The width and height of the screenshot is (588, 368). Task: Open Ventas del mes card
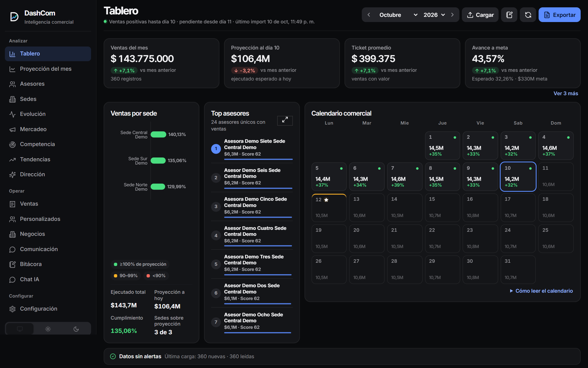(x=161, y=63)
